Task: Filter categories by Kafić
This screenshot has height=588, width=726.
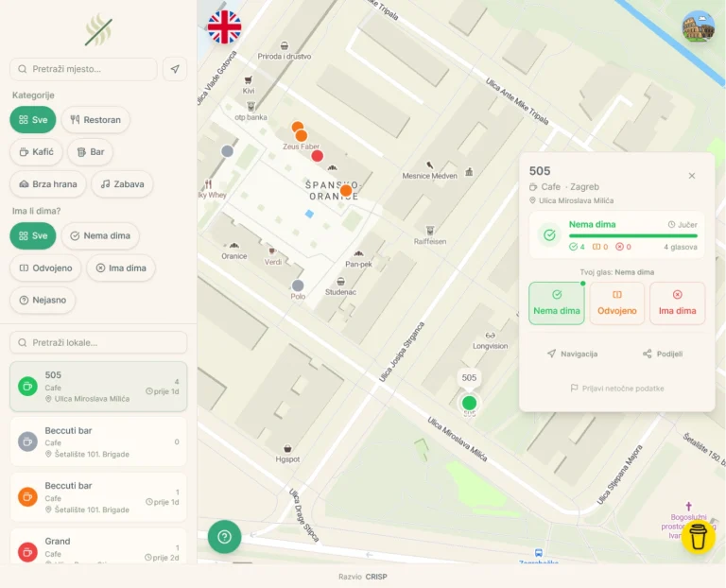Action: [36, 152]
